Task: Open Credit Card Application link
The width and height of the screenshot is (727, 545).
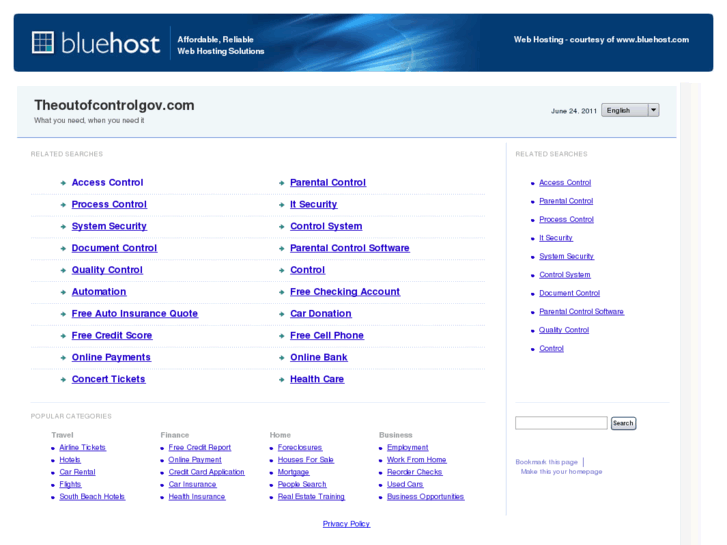Action: [206, 472]
